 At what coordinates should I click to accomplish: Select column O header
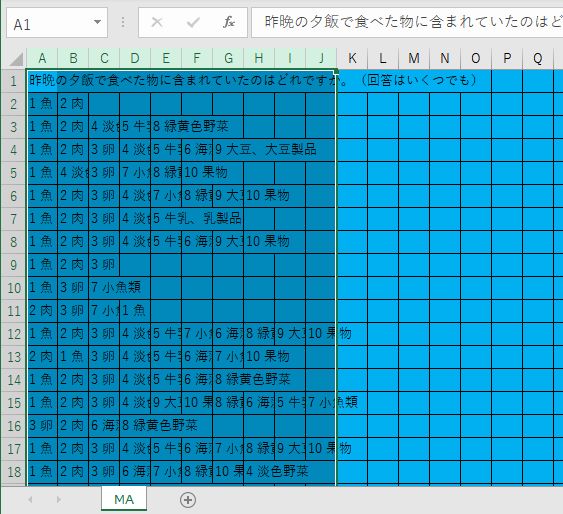pyautogui.click(x=476, y=58)
